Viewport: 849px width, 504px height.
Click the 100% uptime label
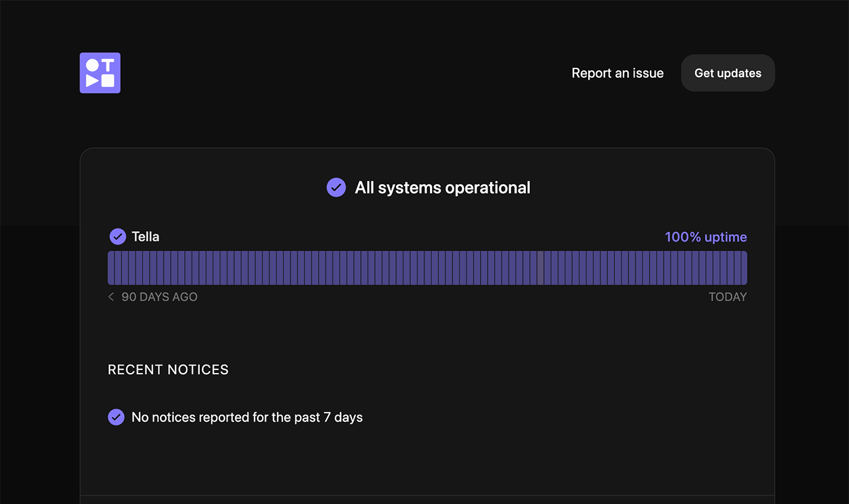706,237
